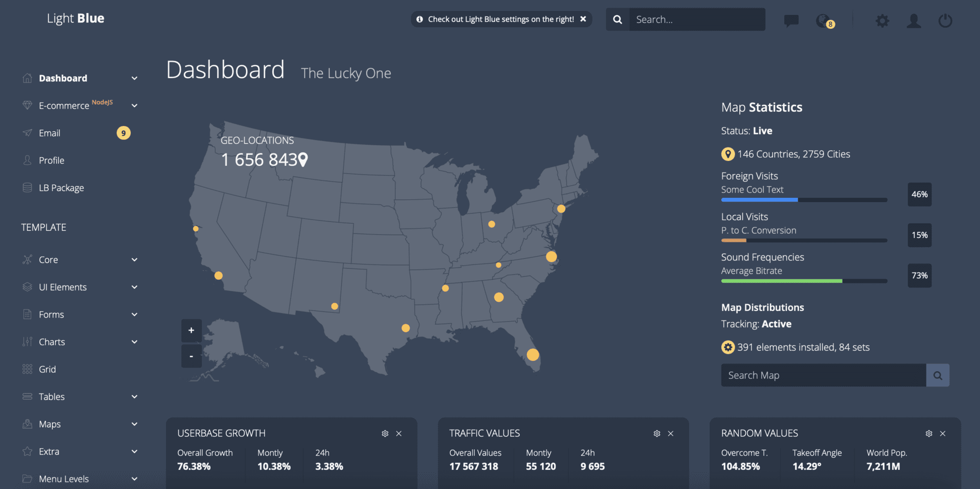This screenshot has height=489, width=980.
Task: Click the globe notifications icon showing 8
Action: point(824,20)
